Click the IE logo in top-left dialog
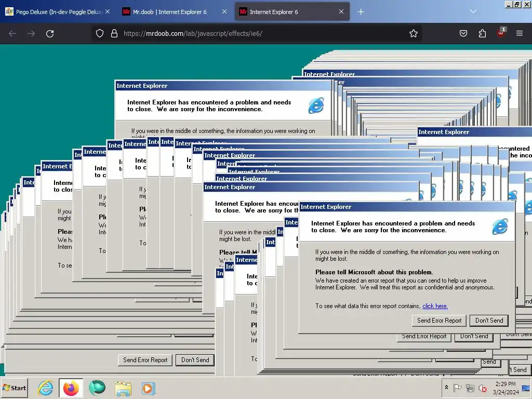 [x=316, y=105]
